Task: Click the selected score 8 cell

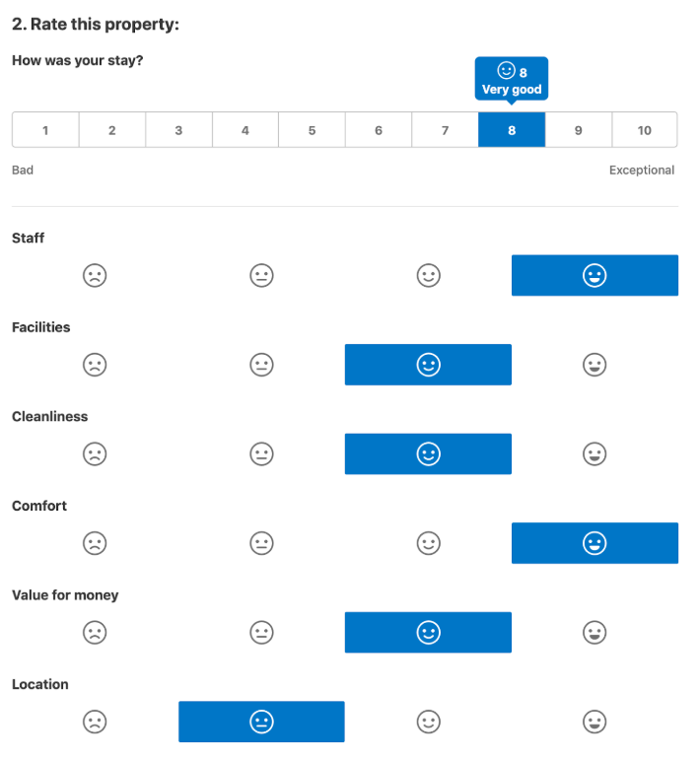Action: point(512,129)
